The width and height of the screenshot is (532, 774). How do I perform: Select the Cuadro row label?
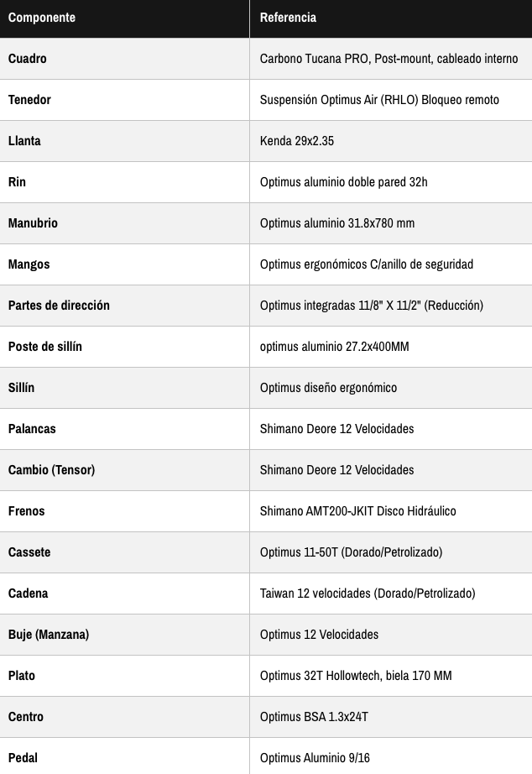pos(28,59)
